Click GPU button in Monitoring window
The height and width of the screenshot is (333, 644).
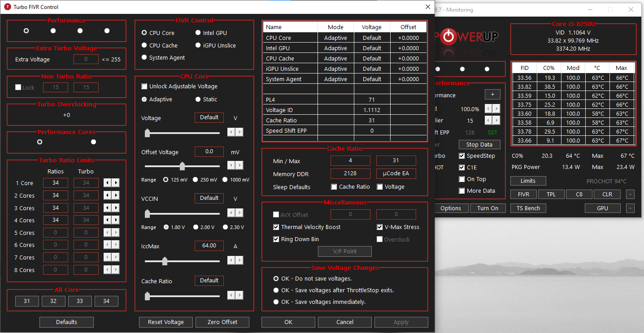coord(602,208)
